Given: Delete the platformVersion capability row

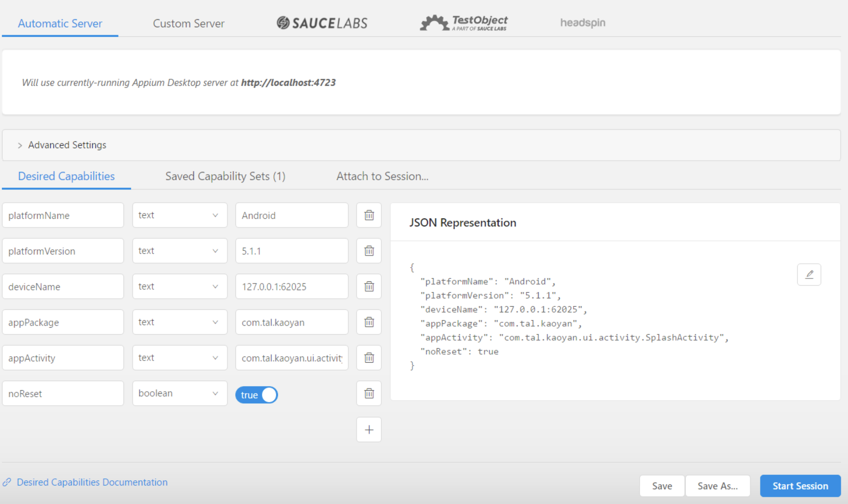Looking at the screenshot, I should (x=369, y=251).
